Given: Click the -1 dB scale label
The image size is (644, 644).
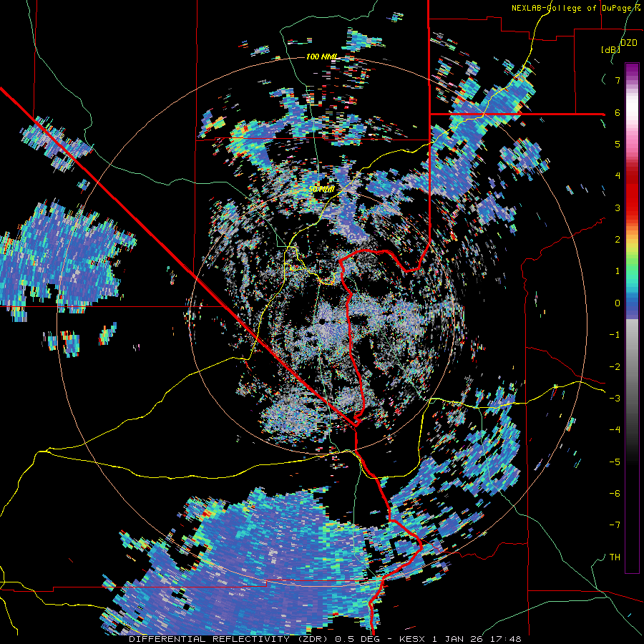Looking at the screenshot, I should 615,335.
